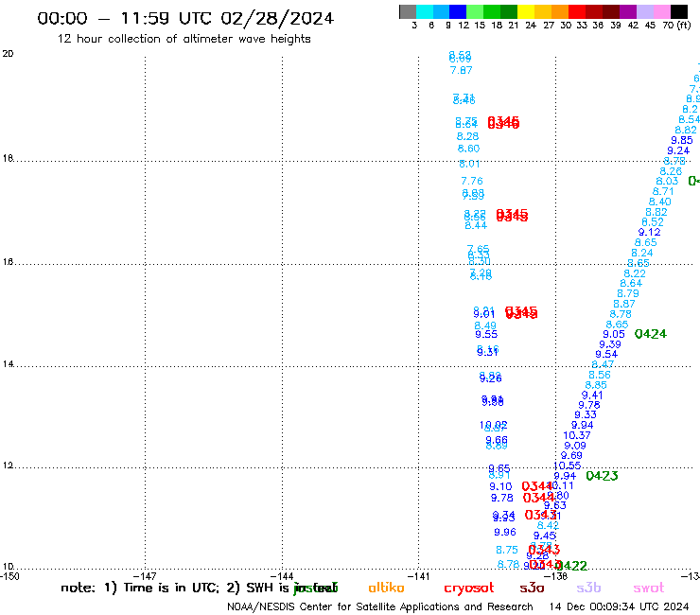Click the wave height value '9.12'
This screenshot has height=615, width=700.
650,232
